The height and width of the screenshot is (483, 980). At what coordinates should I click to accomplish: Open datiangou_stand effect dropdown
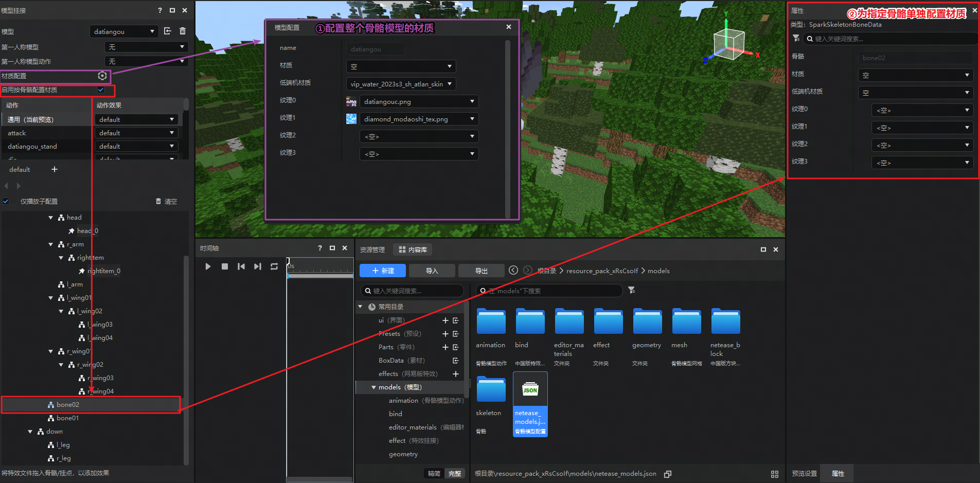137,147
